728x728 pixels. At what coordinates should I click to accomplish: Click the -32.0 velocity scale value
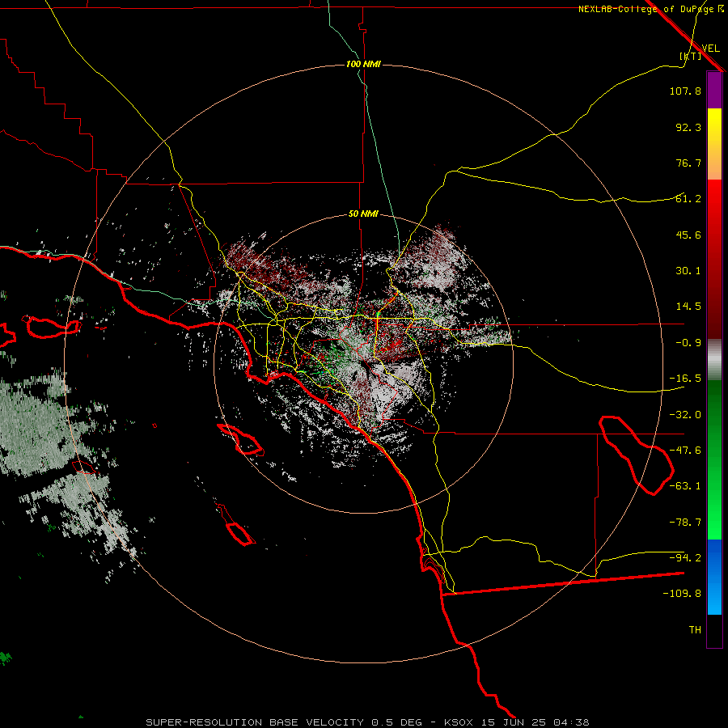[685, 415]
